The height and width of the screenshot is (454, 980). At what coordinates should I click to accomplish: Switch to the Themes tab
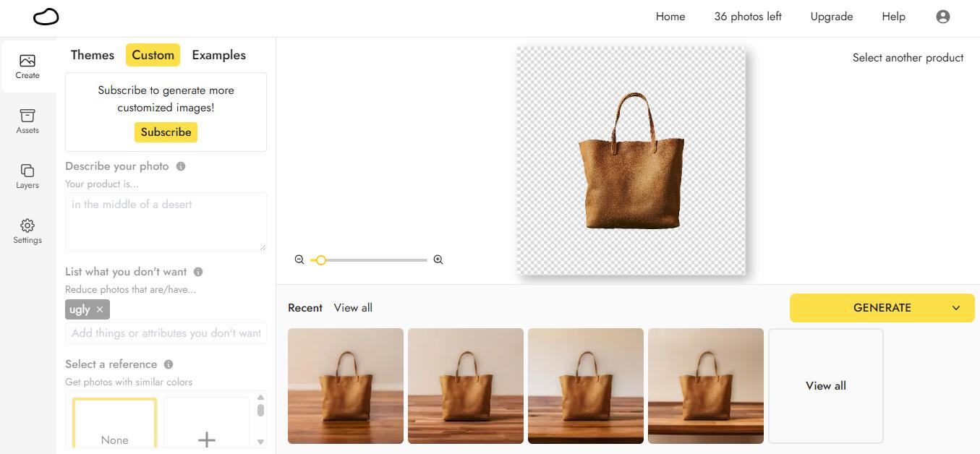point(93,55)
